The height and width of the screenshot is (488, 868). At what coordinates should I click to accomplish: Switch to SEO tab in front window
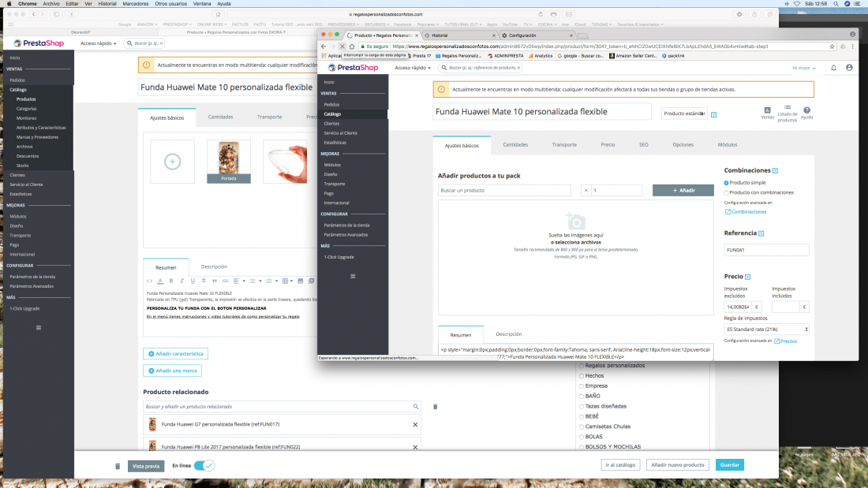click(x=643, y=145)
